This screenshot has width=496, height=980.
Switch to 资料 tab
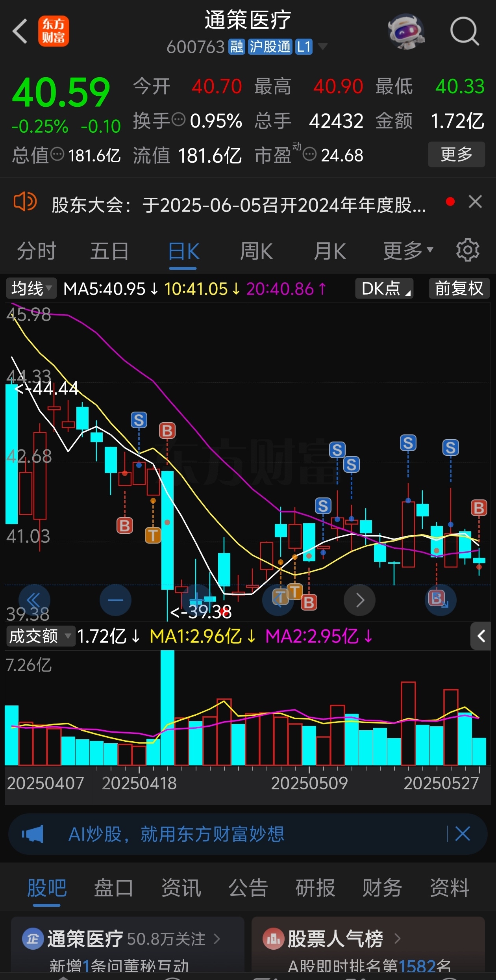pos(450,888)
